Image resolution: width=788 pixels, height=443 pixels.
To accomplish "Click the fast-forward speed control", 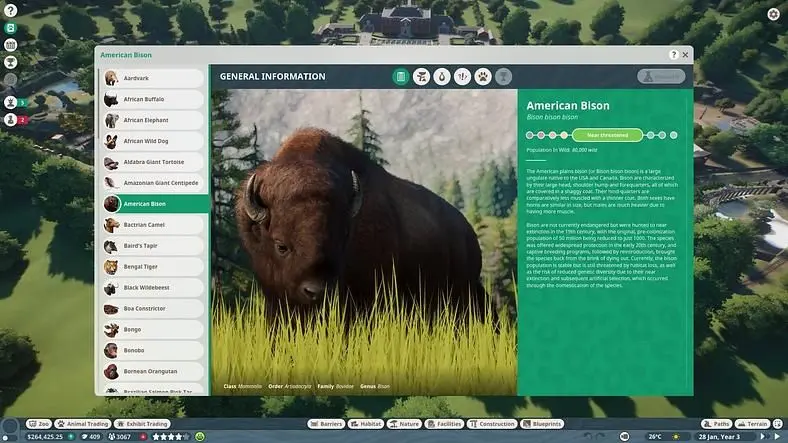I will pyautogui.click(x=763, y=437).
